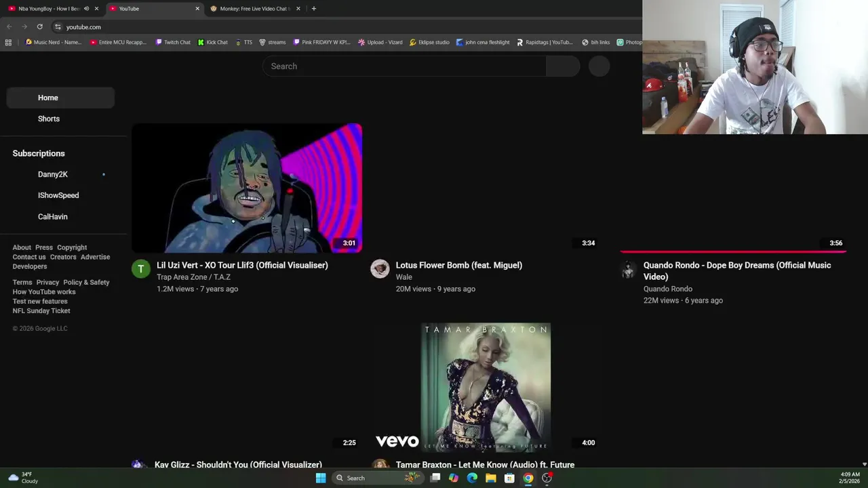Open the Wale channel avatar
868x488 pixels.
point(380,268)
